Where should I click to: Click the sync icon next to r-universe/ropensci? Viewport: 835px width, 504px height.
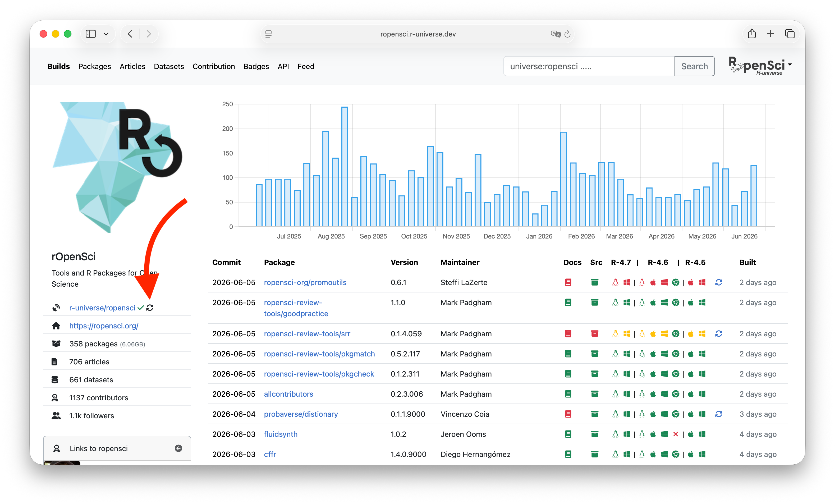pos(150,308)
